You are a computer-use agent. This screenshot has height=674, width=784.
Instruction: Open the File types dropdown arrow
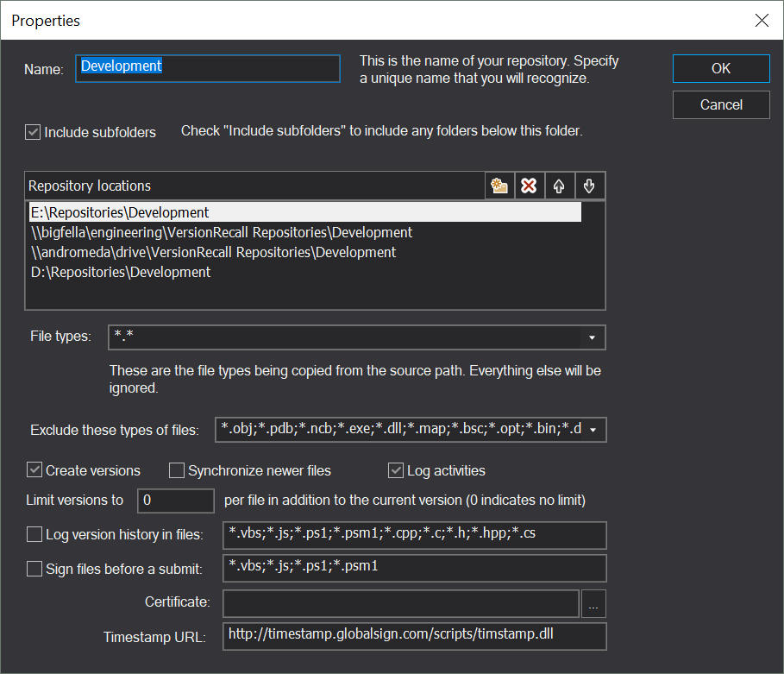(x=592, y=337)
